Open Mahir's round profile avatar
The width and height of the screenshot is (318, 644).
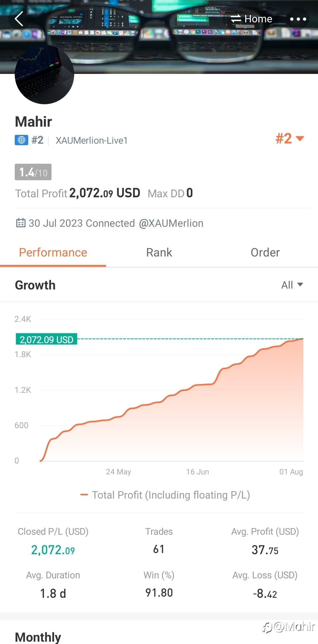[x=44, y=75]
